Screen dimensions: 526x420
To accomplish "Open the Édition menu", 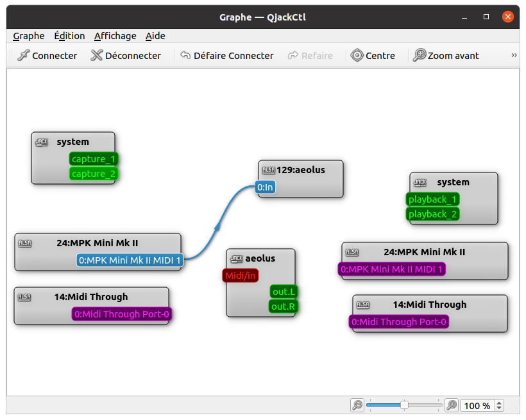I will (x=69, y=36).
